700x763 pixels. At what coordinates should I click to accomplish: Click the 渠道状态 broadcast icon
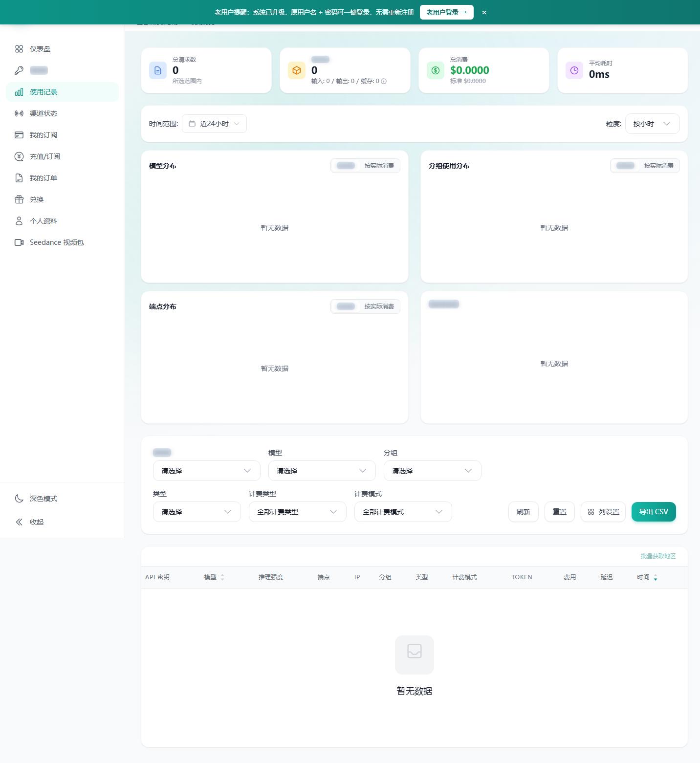pos(19,113)
